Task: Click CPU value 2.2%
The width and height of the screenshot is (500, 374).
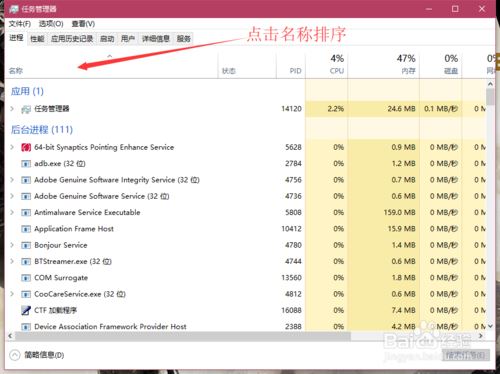Action: coord(335,109)
